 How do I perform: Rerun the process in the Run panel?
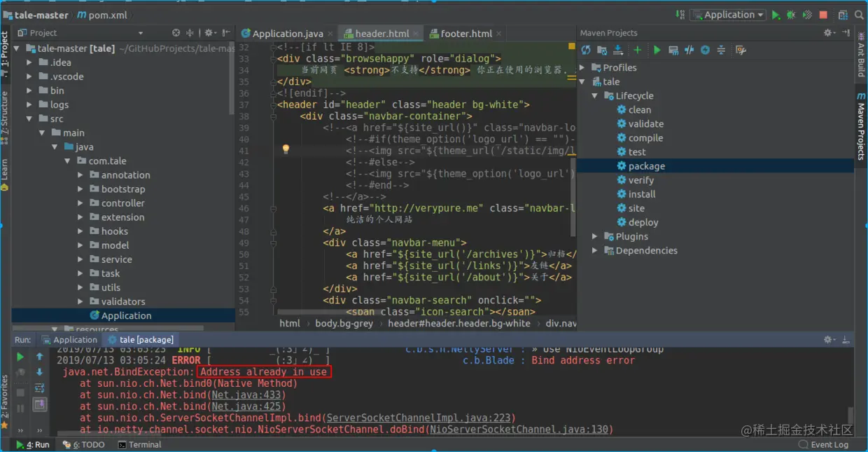(x=20, y=357)
